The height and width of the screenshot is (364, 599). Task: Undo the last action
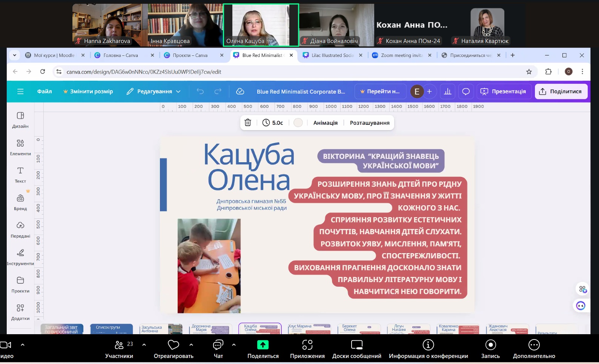tap(200, 91)
